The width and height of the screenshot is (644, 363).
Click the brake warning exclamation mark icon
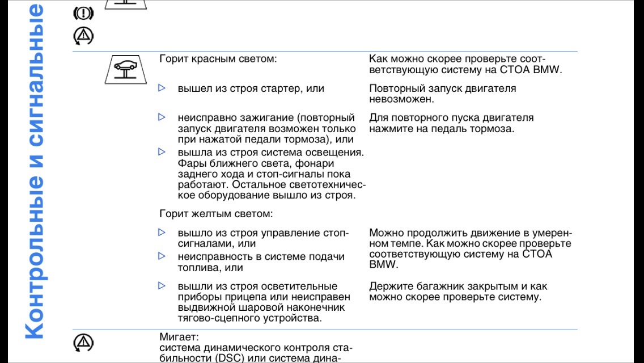83,13
